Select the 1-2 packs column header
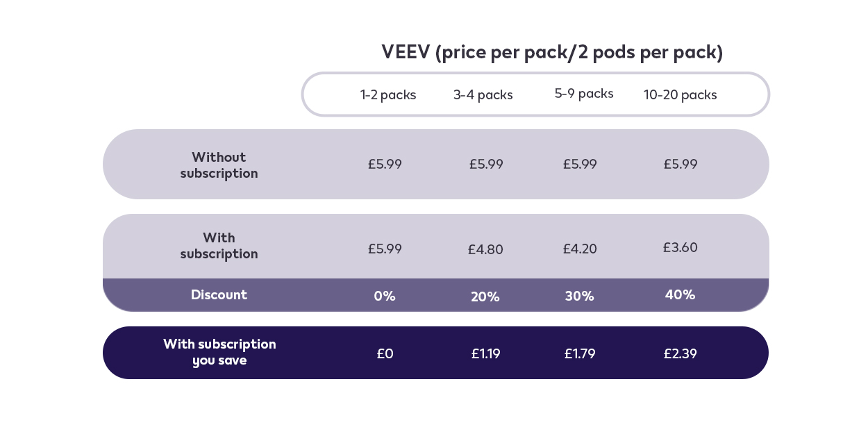 pos(388,95)
